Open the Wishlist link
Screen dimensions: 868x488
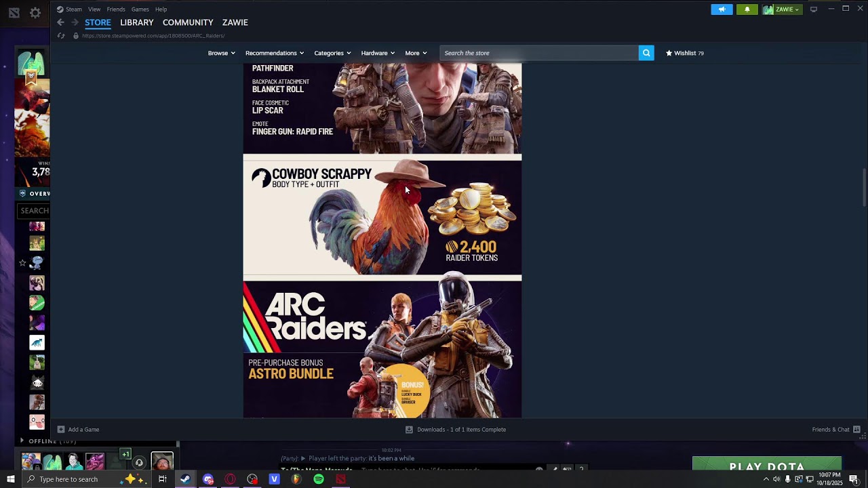685,53
